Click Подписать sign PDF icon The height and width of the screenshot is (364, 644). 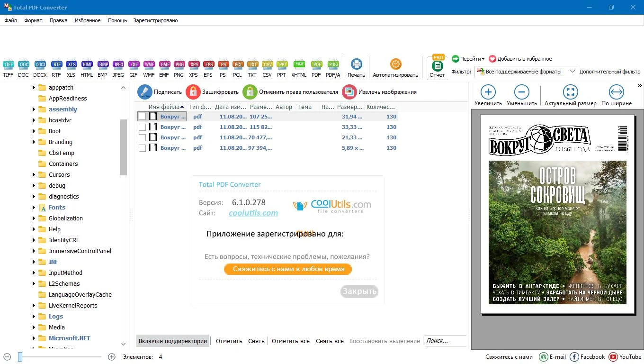click(x=145, y=92)
